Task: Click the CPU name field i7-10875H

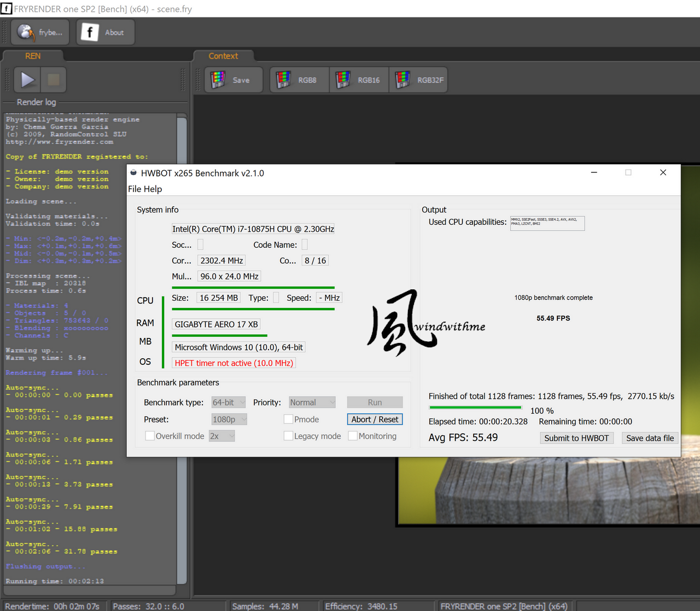Action: click(253, 229)
